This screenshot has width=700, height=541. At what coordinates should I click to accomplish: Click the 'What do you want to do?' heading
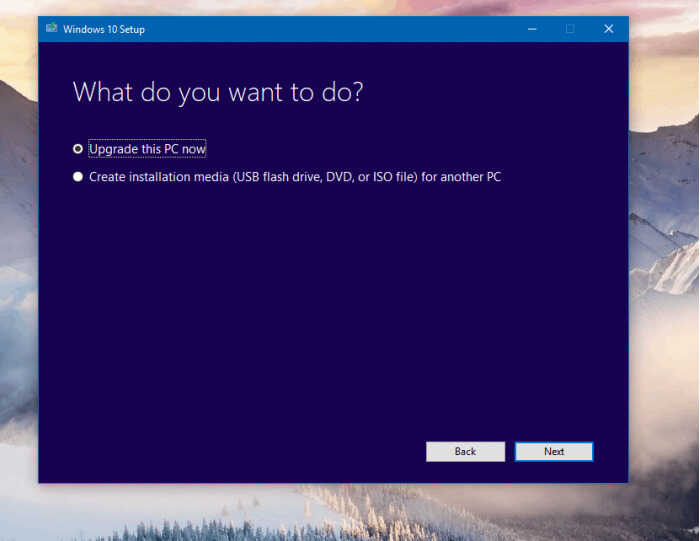[218, 92]
